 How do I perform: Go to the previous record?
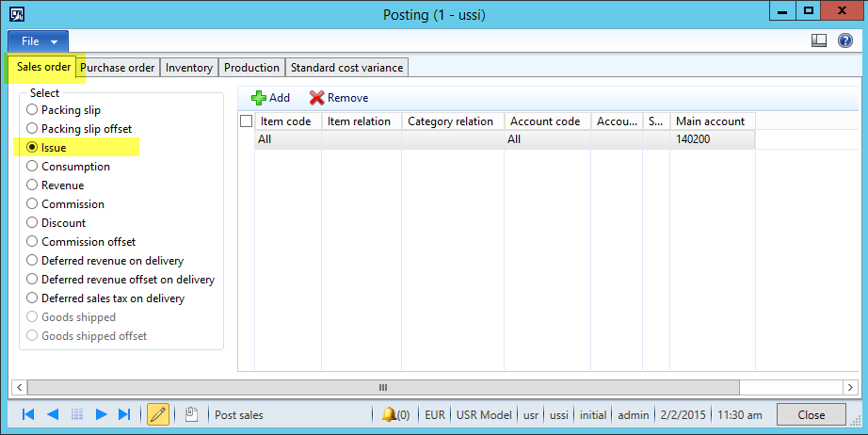pyautogui.click(x=53, y=415)
